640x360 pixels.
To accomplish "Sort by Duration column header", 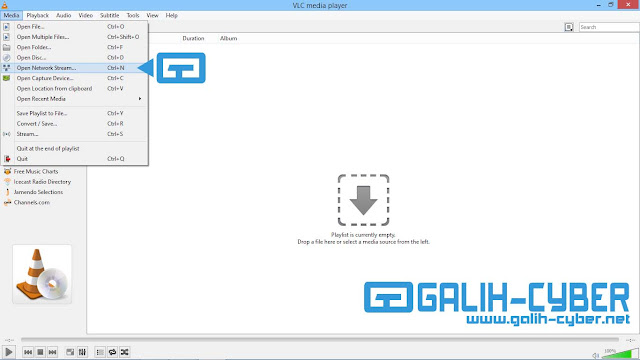I will point(193,38).
